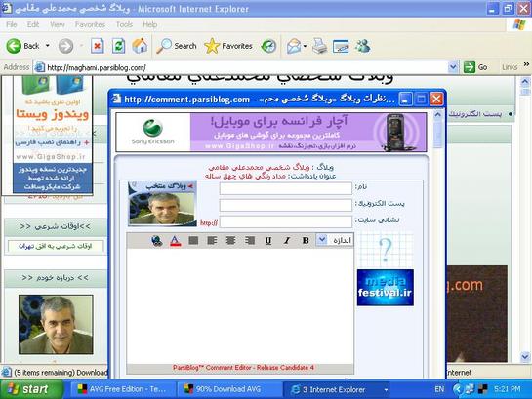Screen dimensions: 532x399
Task: Refresh the page with toolbar icon
Action: (119, 46)
